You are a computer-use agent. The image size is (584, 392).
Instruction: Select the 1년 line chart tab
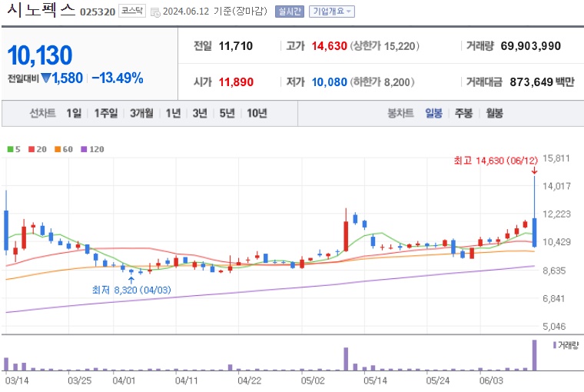173,113
